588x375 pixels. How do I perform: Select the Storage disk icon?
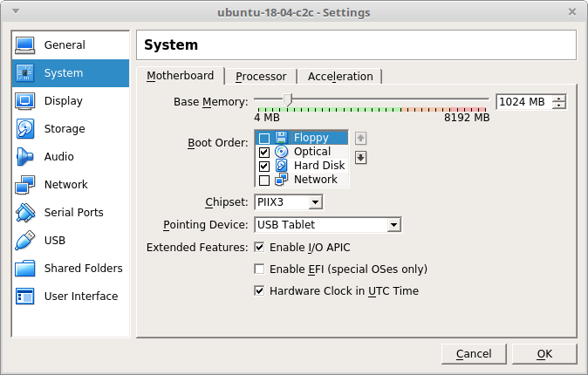pyautogui.click(x=25, y=129)
